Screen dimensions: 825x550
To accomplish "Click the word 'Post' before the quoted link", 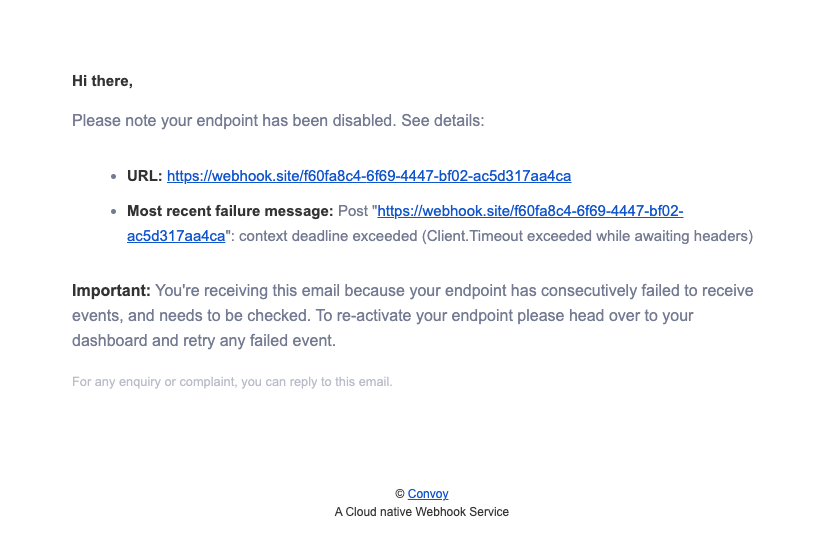I will coord(353,211).
